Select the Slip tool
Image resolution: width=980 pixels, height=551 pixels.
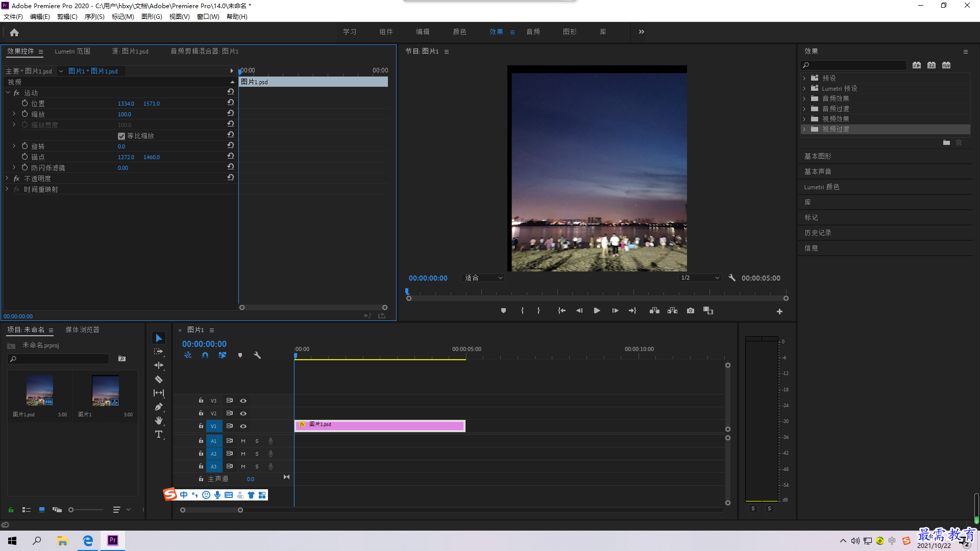pos(159,393)
